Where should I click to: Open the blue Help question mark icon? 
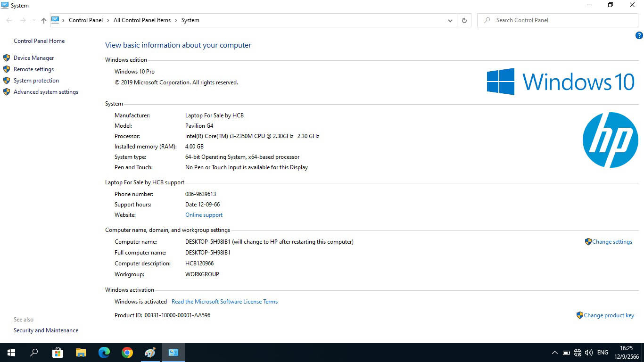pos(639,35)
